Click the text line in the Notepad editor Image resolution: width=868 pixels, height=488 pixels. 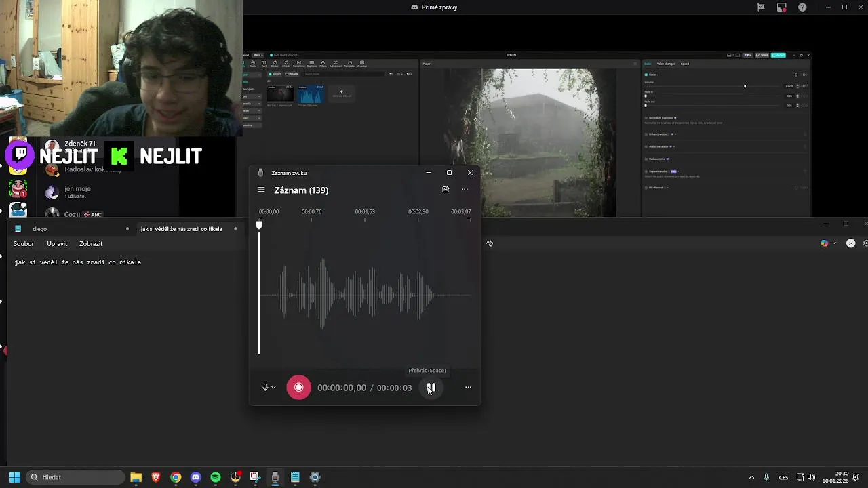[77, 262]
